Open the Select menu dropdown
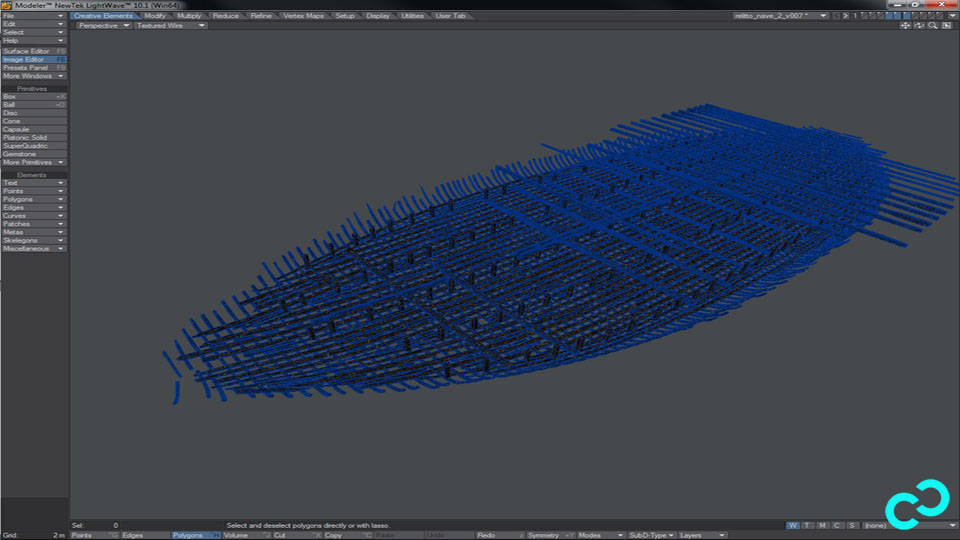 pyautogui.click(x=34, y=32)
